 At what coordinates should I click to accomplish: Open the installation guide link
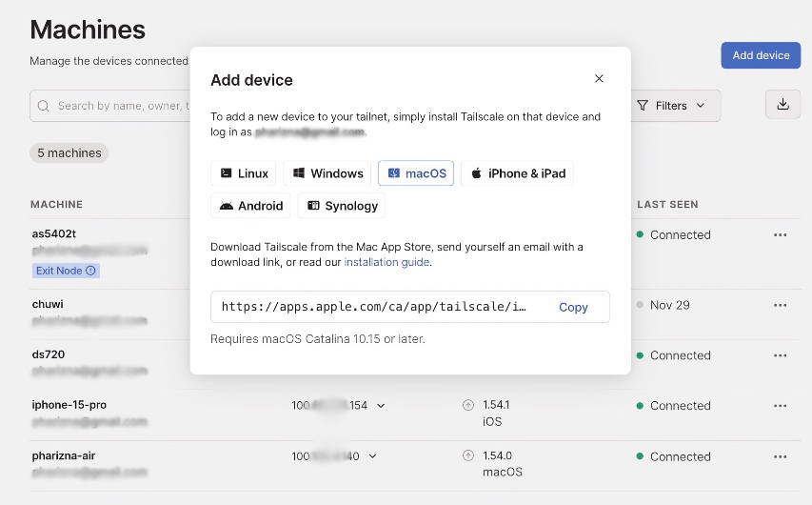point(386,262)
